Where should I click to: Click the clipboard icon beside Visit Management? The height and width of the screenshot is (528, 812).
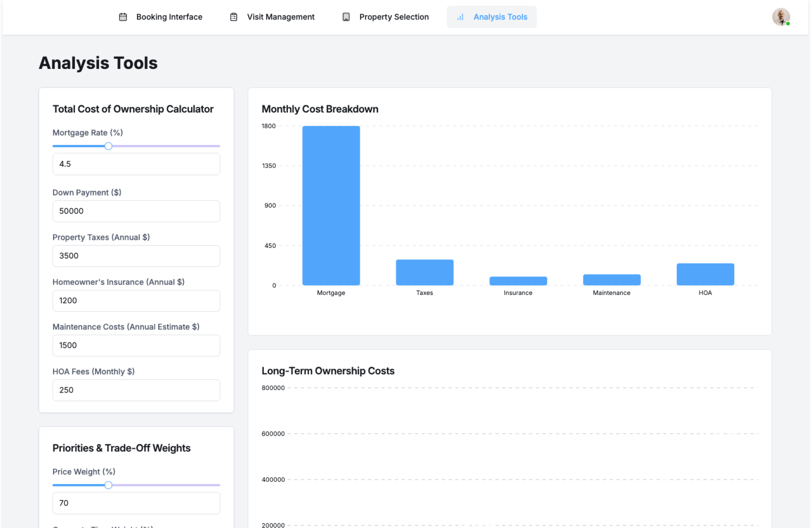[x=233, y=17]
